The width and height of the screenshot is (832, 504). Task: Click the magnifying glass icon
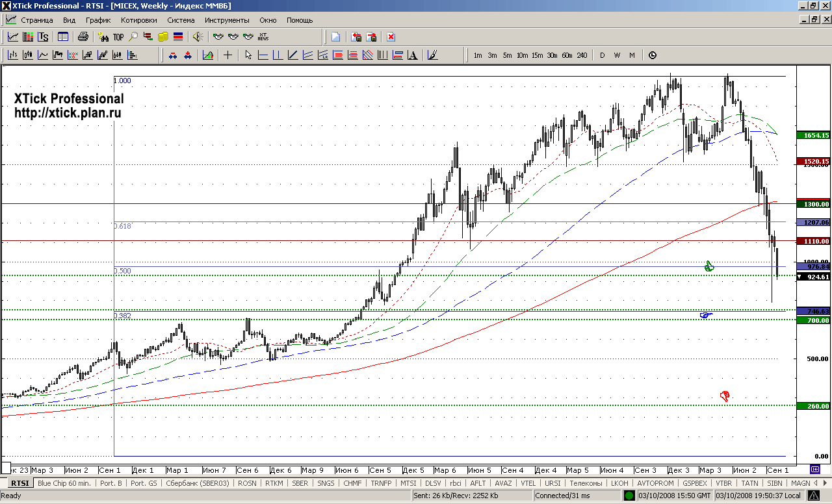point(133,36)
